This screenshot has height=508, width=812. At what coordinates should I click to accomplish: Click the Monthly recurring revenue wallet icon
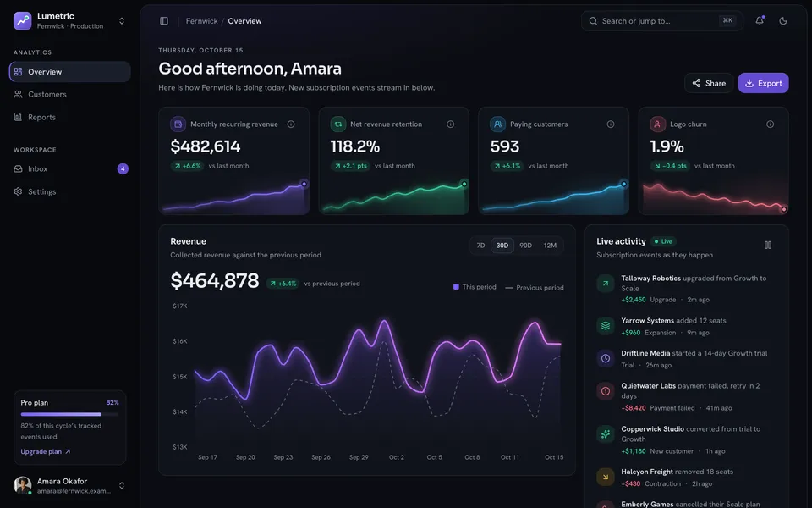178,124
